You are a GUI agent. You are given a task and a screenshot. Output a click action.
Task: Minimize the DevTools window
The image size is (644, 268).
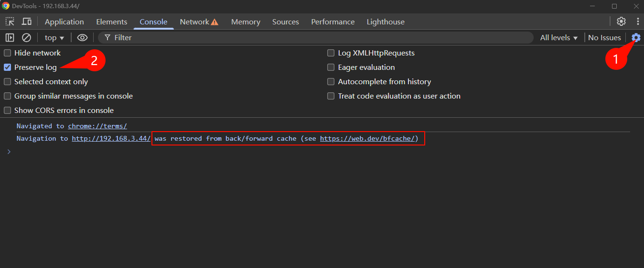click(x=592, y=6)
